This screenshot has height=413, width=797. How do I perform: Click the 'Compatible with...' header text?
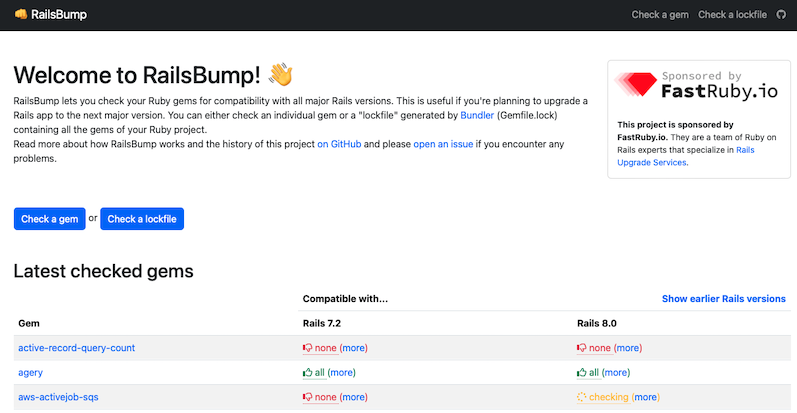(x=345, y=299)
